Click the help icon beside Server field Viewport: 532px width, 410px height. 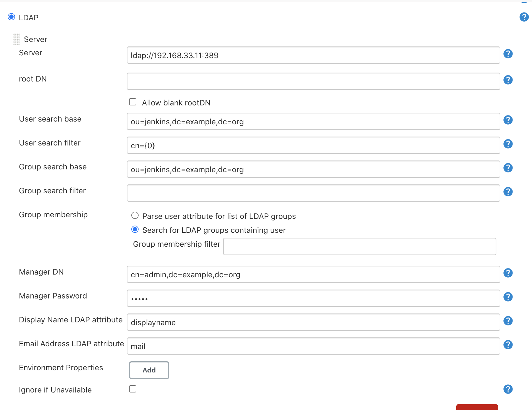pyautogui.click(x=508, y=54)
